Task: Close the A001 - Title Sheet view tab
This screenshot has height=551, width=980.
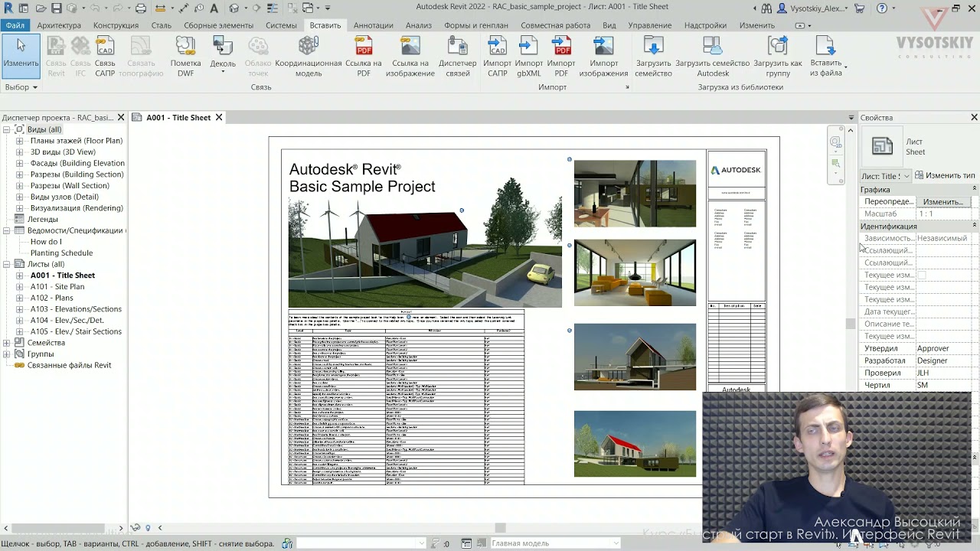Action: [218, 117]
